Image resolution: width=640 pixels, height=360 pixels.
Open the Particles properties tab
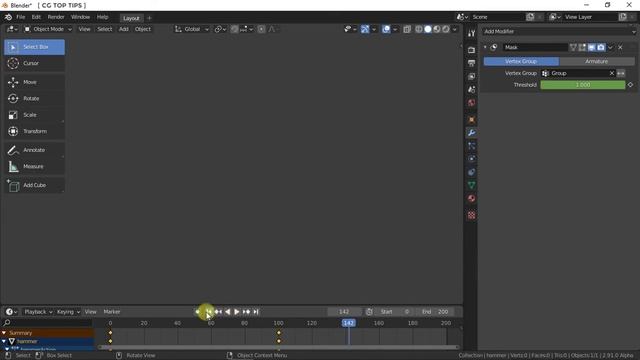click(471, 146)
